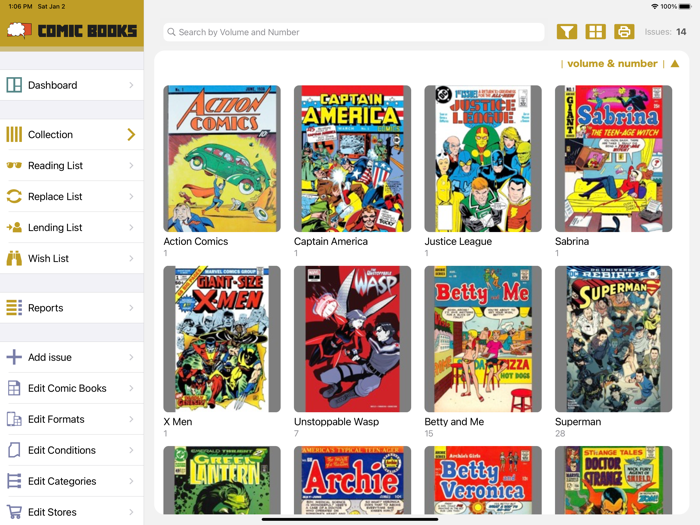
Task: Show the Wish List
Action: (72, 258)
